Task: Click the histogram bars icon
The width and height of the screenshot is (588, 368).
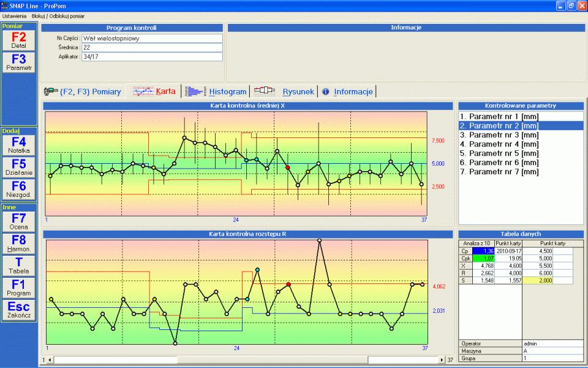Action: click(195, 91)
